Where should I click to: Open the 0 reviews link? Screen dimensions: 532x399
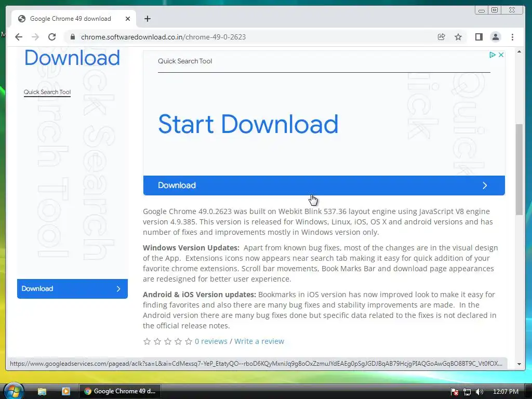211,341
